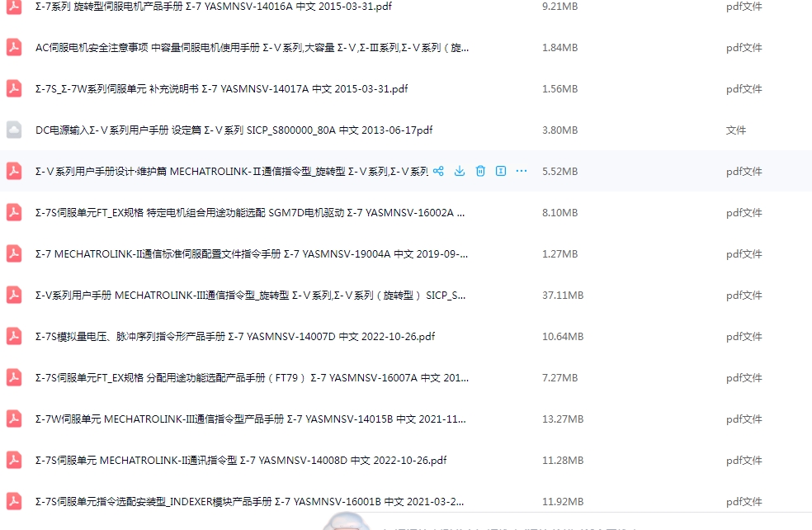This screenshot has width=812, height=530.
Task: Click pdf文件 type cell in the 37.11MB row
Action: (x=744, y=296)
